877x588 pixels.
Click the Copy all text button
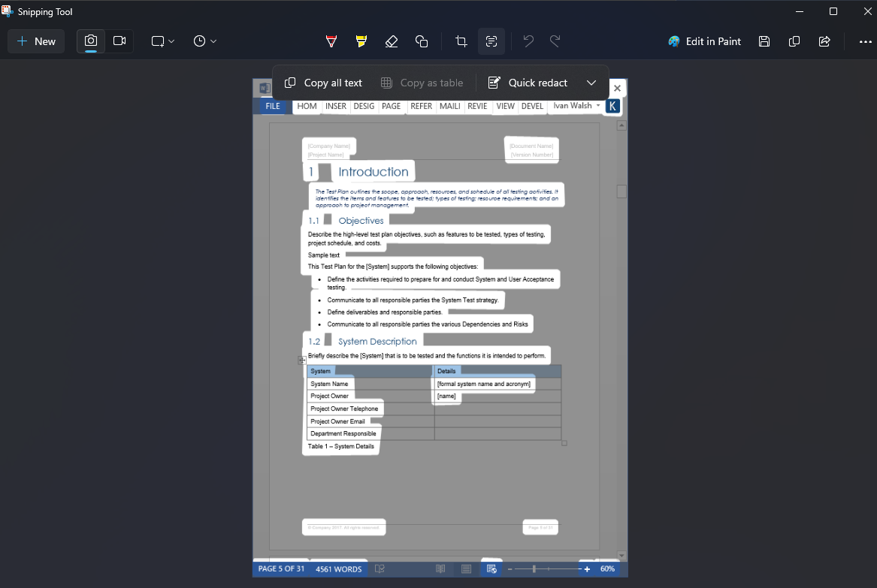pos(323,83)
